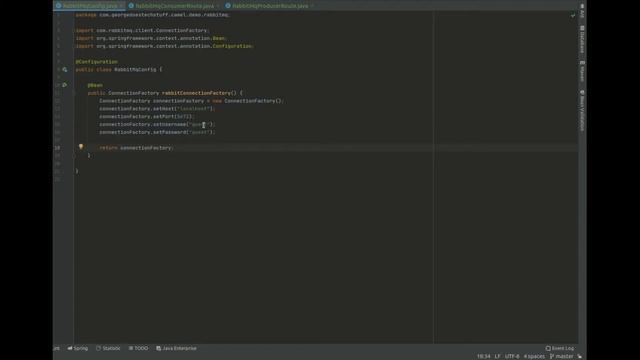This screenshot has height=360, width=640.
Task: Open the master git branch menu
Action: pos(561,356)
